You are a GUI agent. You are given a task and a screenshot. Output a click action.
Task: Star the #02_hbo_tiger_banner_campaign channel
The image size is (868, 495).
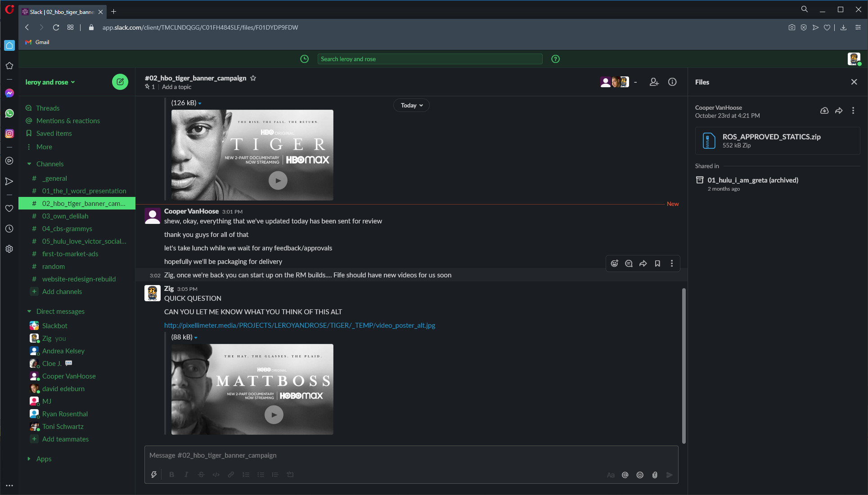tap(253, 78)
